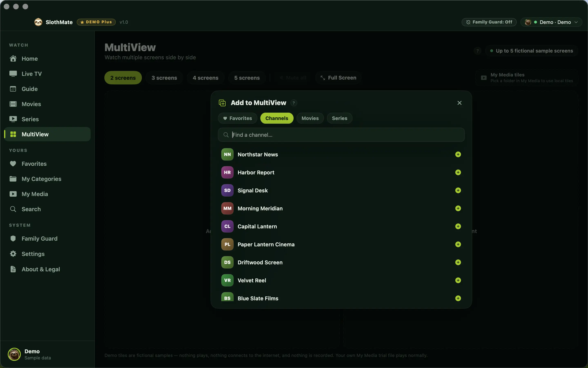Add Harbor Report with plus icon
Viewport: 588px width, 368px height.
click(x=458, y=172)
